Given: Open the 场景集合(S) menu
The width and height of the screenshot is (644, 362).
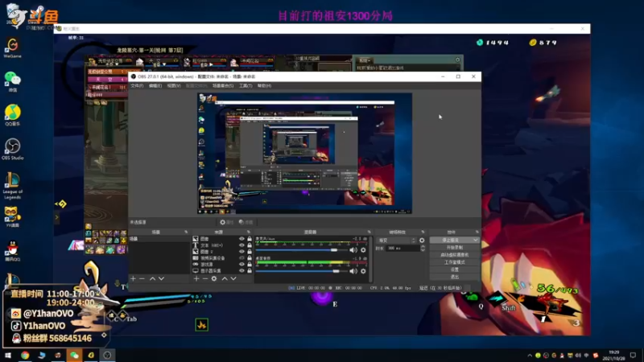Looking at the screenshot, I should click(223, 86).
